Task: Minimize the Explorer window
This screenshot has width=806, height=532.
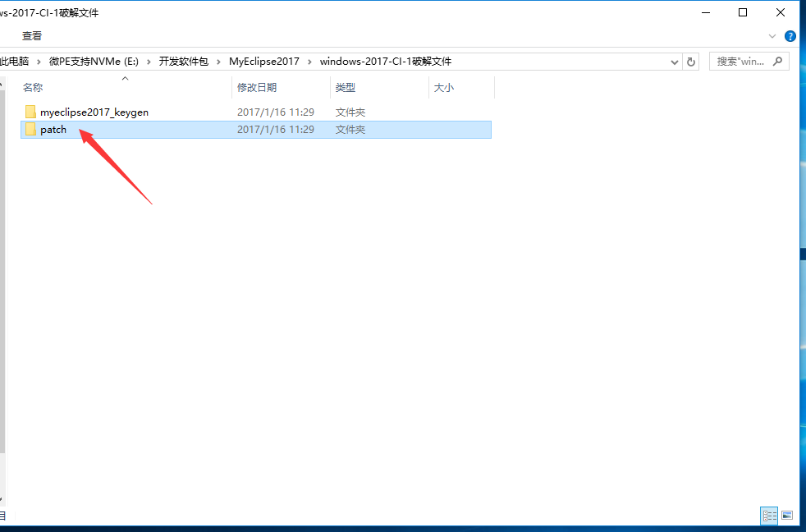Action: point(706,12)
